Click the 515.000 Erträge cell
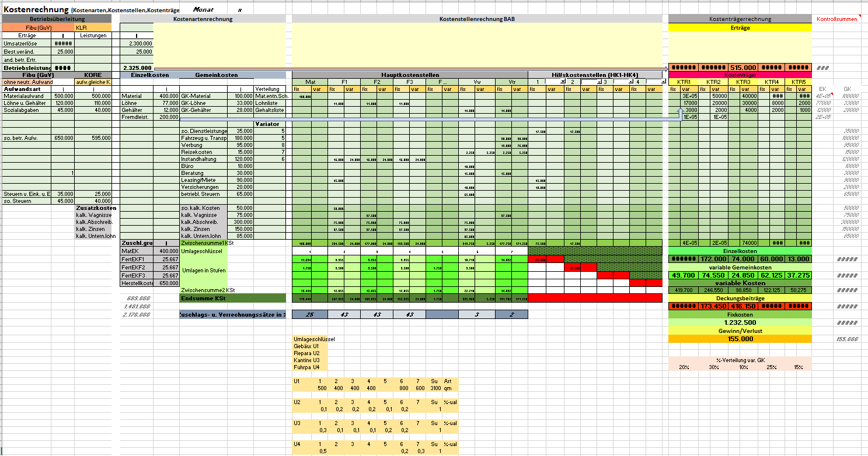The image size is (868, 456). pos(743,68)
